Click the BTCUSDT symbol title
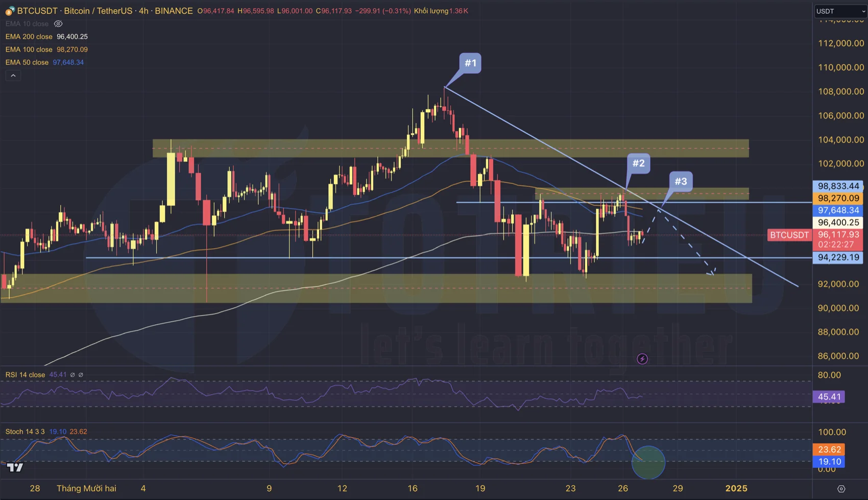The height and width of the screenshot is (500, 868). pyautogui.click(x=37, y=11)
